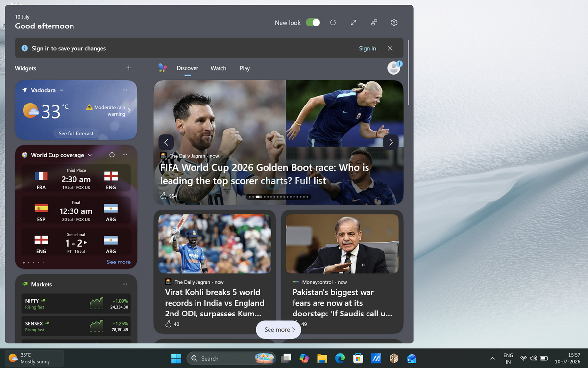Open Wi-Fi network icon in tray
The image size is (588, 368).
[524, 358]
